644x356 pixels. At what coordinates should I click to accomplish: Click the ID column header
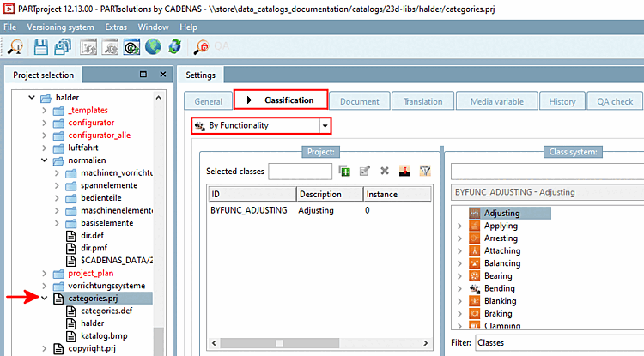[252, 194]
